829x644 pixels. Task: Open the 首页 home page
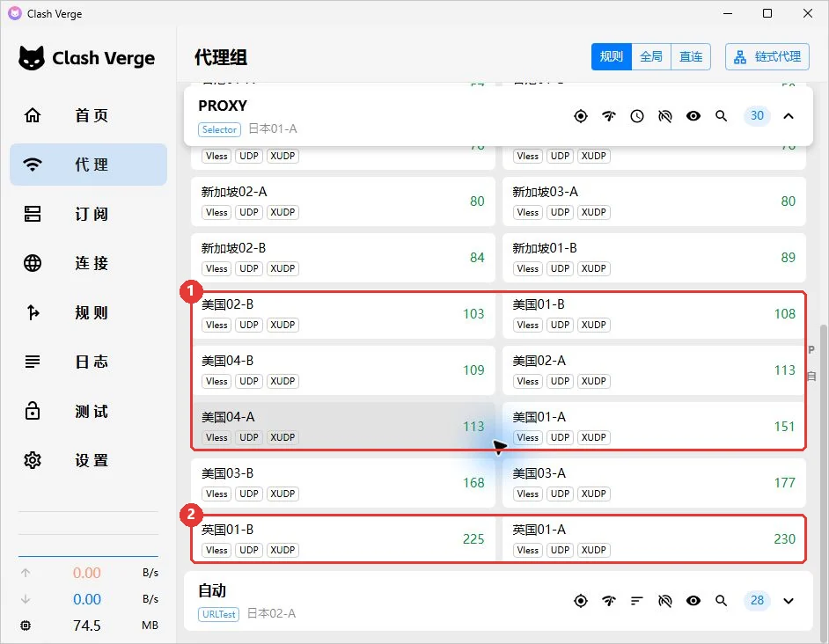pyautogui.click(x=88, y=115)
